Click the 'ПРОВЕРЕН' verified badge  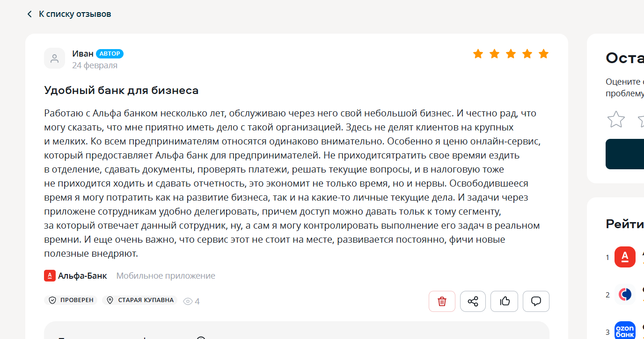click(71, 300)
